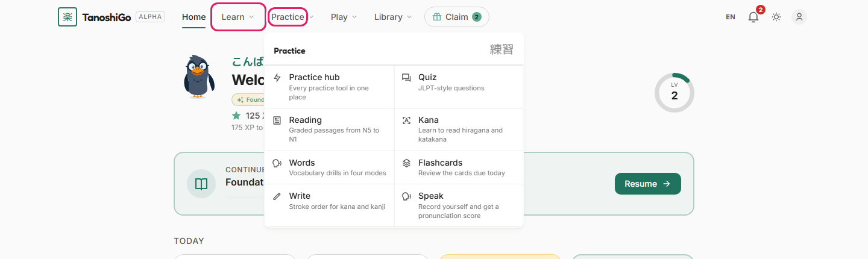Click the TODAY section heading
Viewport: 868px width, 259px height.
189,241
